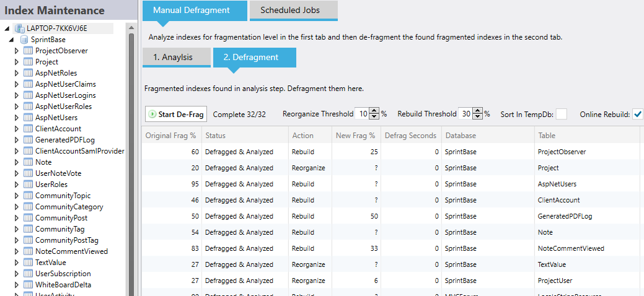Click the AspNetUserRoles table icon
Viewport: 644px width, 296px height.
28,107
